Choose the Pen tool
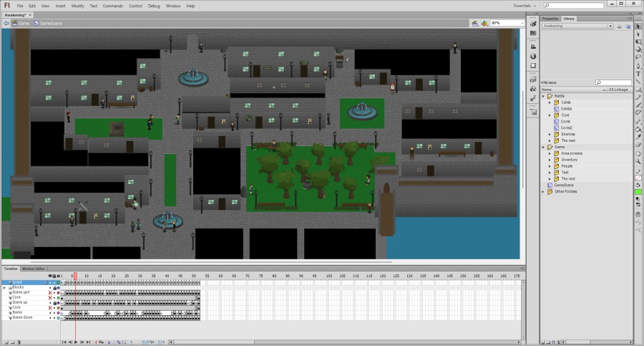Image resolution: width=644 pixels, height=346 pixels. pos(638,65)
